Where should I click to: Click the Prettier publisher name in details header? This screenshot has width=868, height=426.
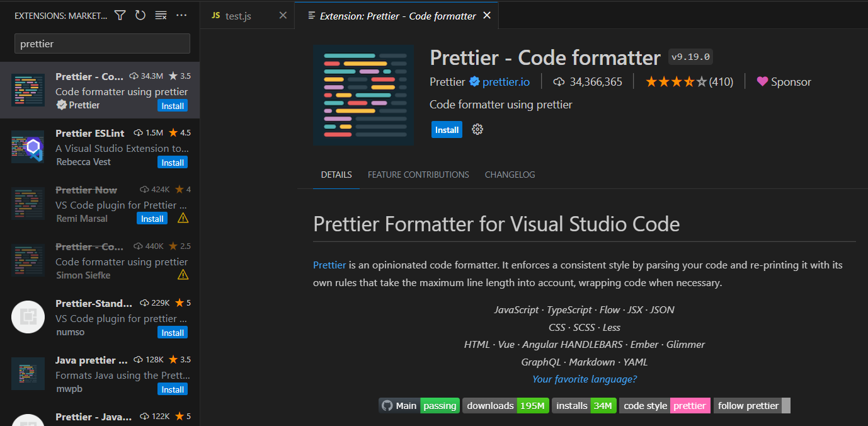click(x=447, y=82)
